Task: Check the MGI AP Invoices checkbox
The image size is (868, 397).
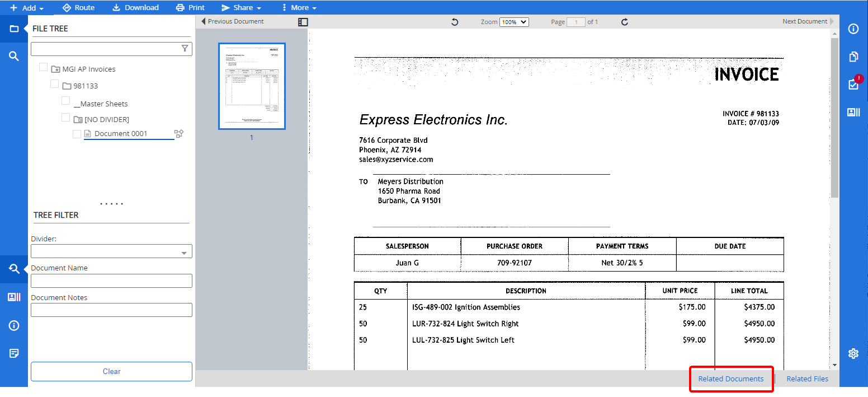Action: [43, 68]
